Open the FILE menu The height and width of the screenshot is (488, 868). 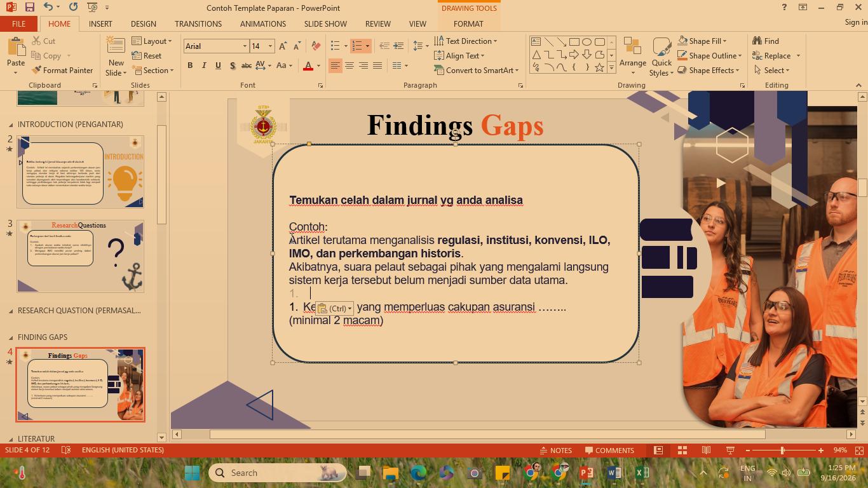pos(18,24)
